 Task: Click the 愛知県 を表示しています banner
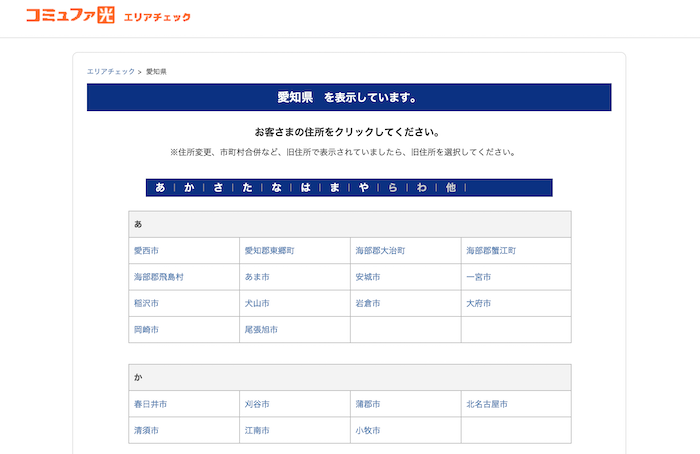[349, 97]
